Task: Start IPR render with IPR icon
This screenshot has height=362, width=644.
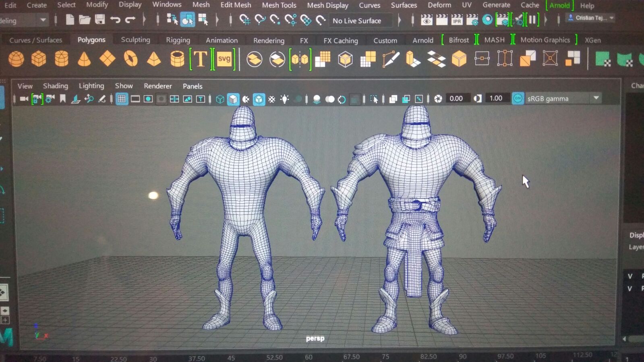Action: point(457,20)
